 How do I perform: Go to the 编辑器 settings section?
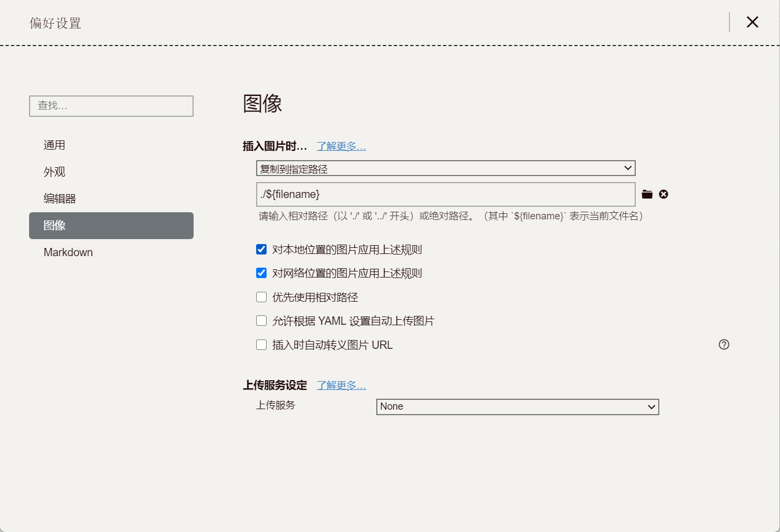click(x=60, y=199)
